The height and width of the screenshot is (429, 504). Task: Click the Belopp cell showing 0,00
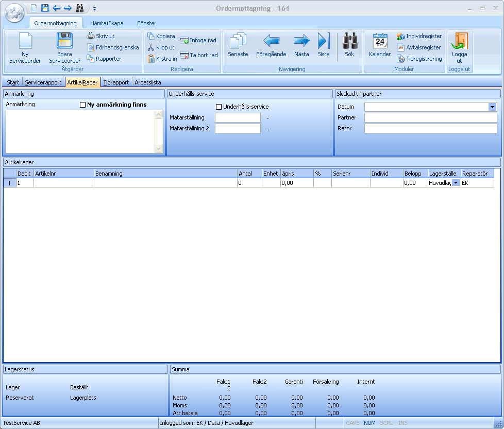click(x=415, y=183)
